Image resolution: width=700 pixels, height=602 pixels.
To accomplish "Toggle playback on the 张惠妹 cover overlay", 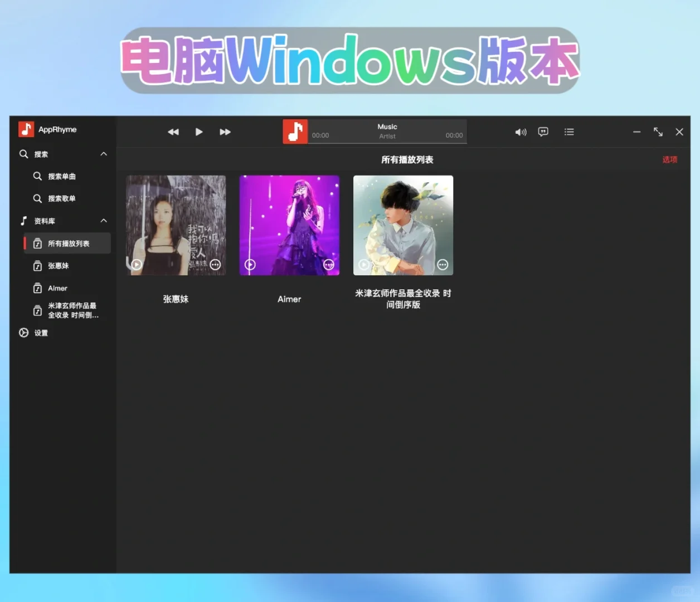I will (x=136, y=265).
